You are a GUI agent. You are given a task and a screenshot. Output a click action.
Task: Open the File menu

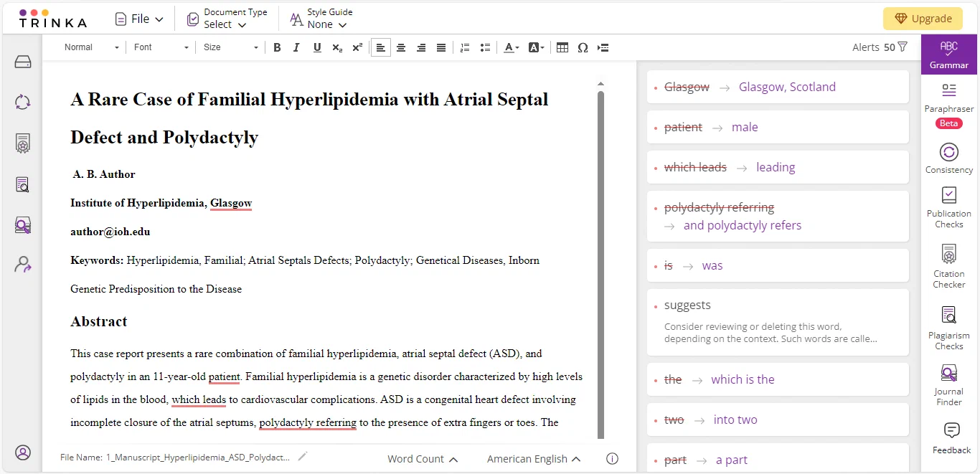pos(140,19)
